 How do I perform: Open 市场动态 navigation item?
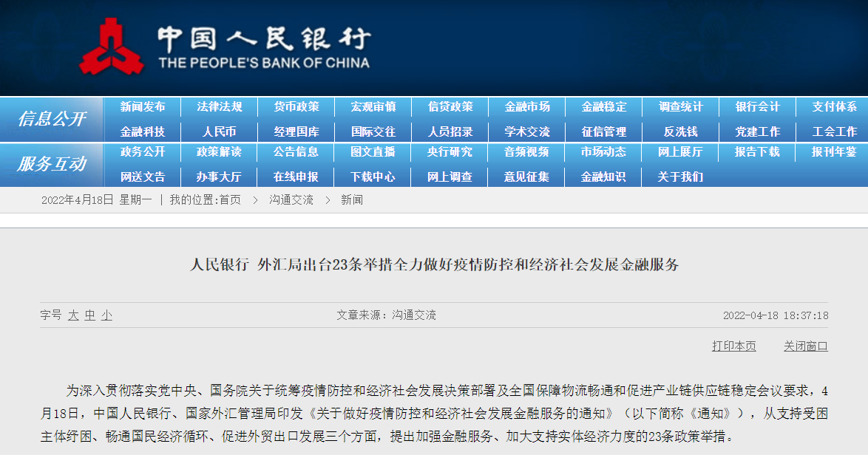[604, 151]
